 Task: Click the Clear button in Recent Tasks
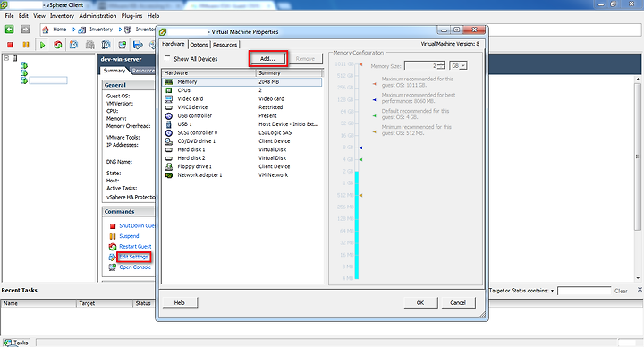(621, 291)
